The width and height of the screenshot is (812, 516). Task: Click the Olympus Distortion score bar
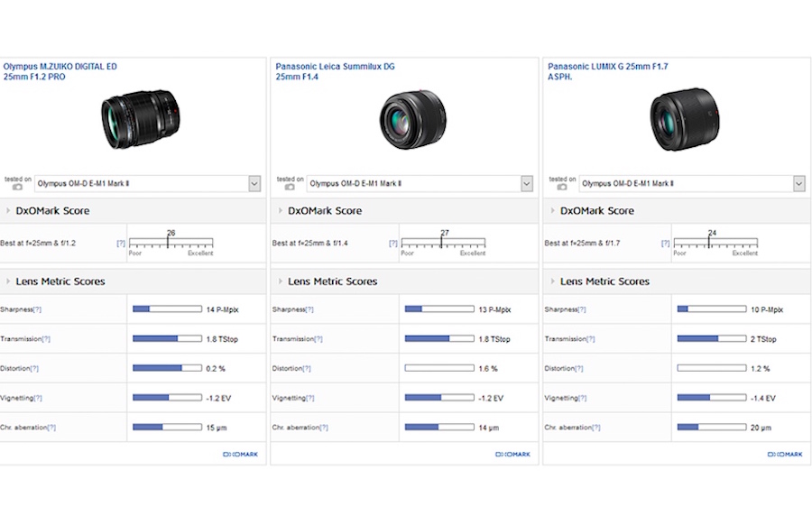[x=167, y=368]
